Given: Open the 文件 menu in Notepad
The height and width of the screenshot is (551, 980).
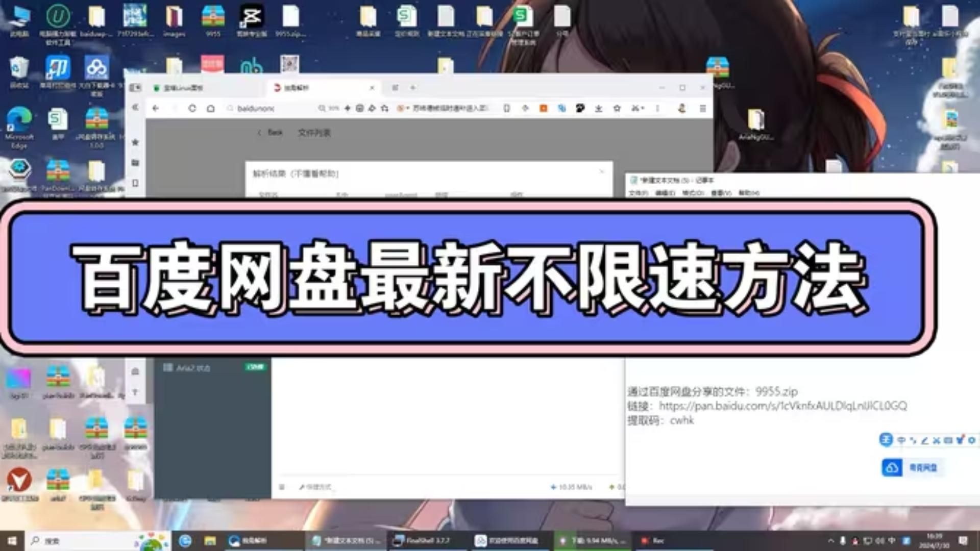Looking at the screenshot, I should 638,193.
